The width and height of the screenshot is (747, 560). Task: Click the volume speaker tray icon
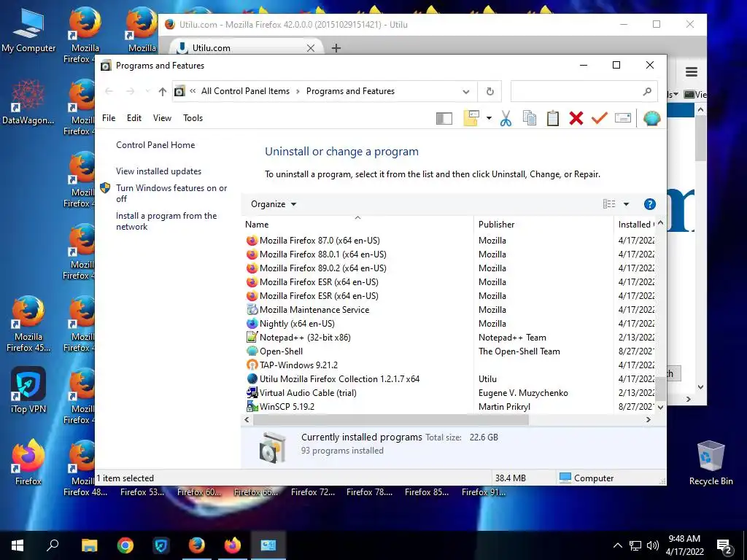[653, 545]
